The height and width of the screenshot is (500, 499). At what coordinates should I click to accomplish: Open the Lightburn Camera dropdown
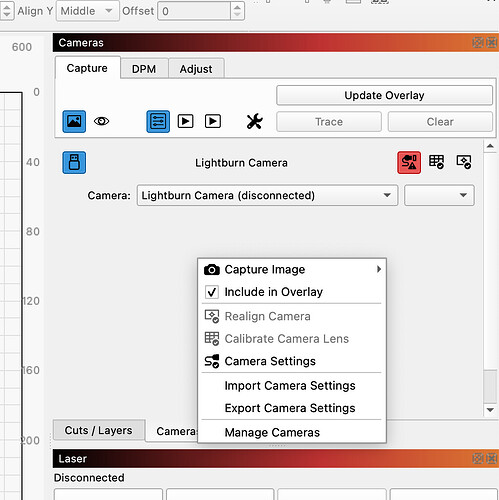tap(267, 195)
